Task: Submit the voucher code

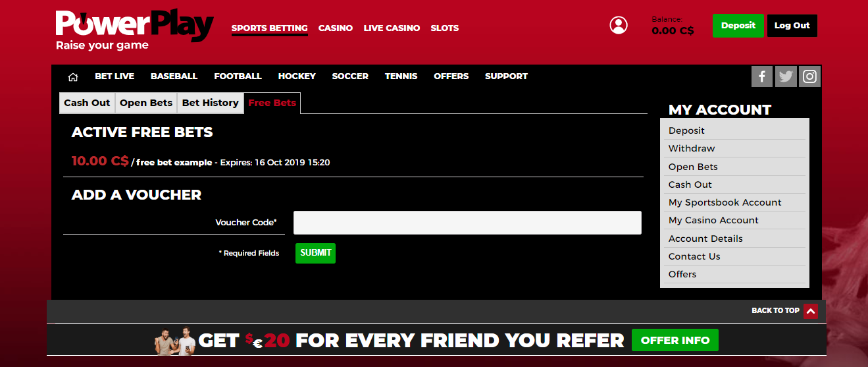Action: coord(315,253)
